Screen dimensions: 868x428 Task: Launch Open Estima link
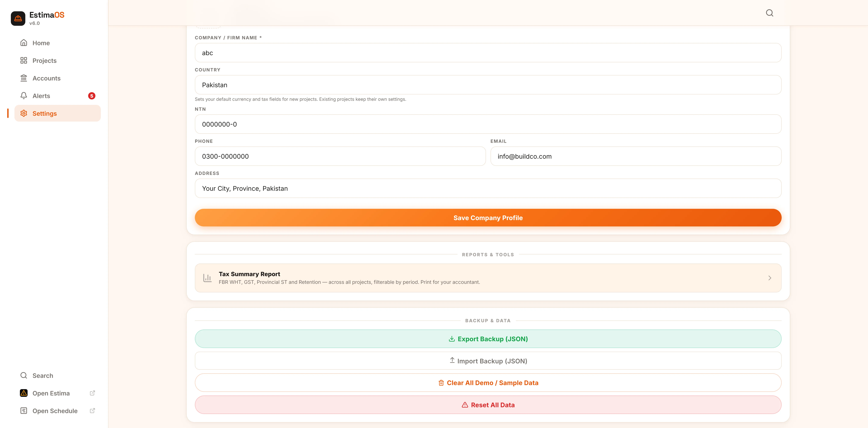pos(58,393)
